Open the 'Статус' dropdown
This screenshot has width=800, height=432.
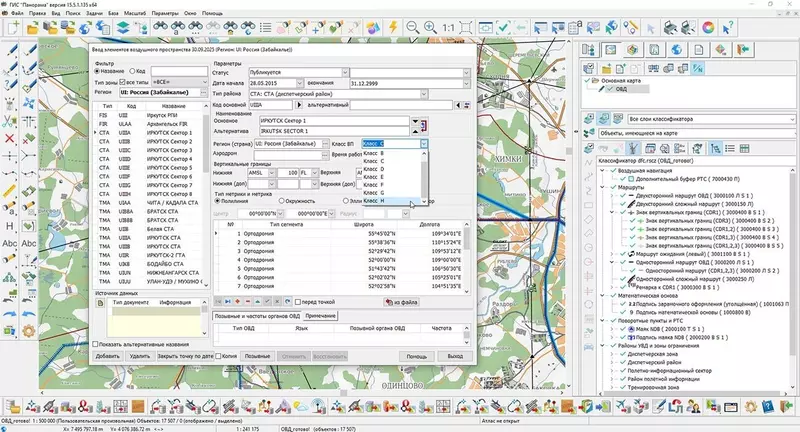(464, 71)
